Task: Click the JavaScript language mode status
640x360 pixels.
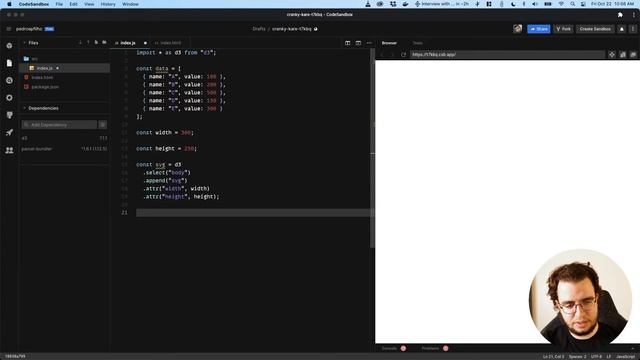Action: tap(625, 357)
